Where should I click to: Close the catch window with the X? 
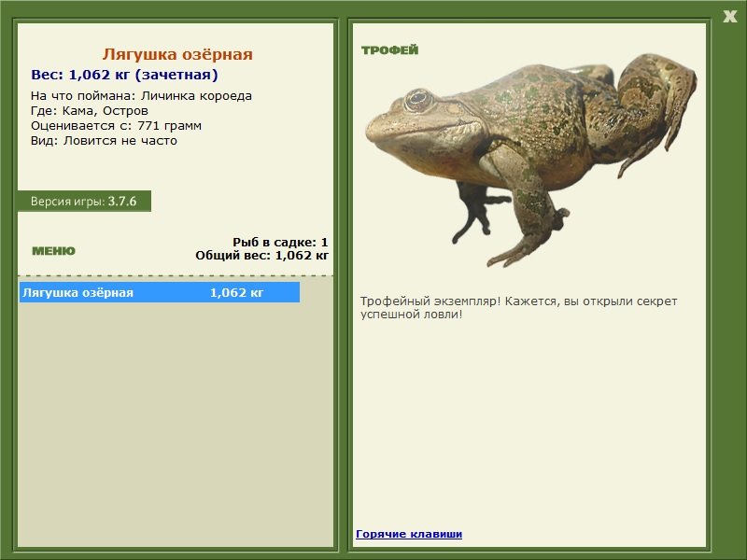730,17
